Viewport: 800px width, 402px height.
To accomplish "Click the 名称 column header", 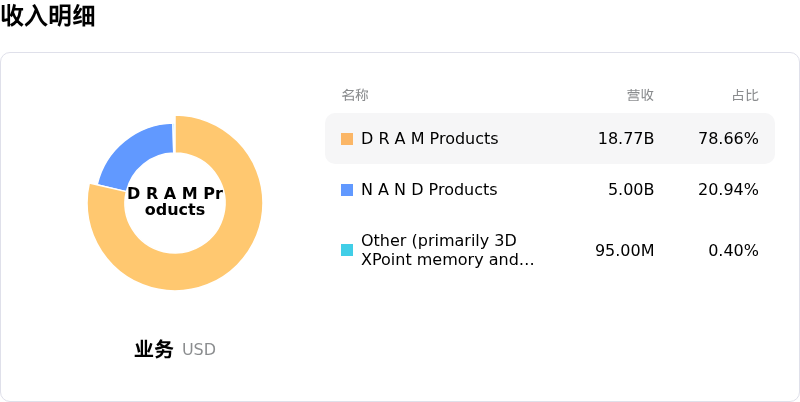I will pyautogui.click(x=355, y=95).
